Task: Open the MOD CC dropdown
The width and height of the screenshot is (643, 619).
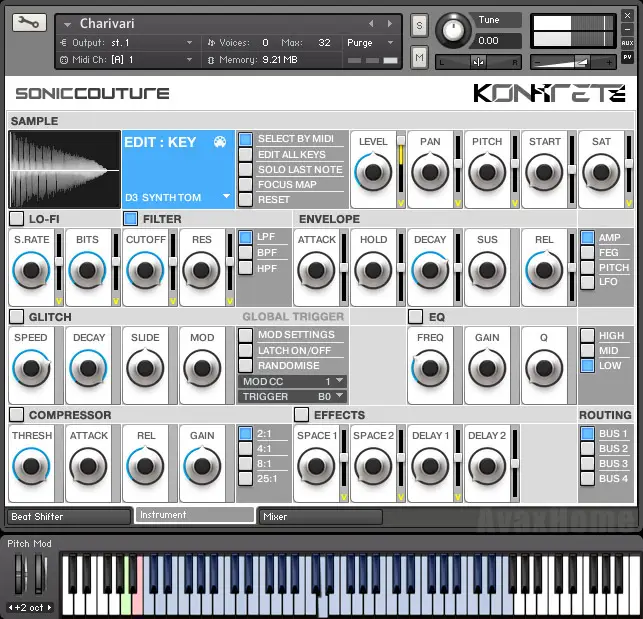Action: click(292, 381)
